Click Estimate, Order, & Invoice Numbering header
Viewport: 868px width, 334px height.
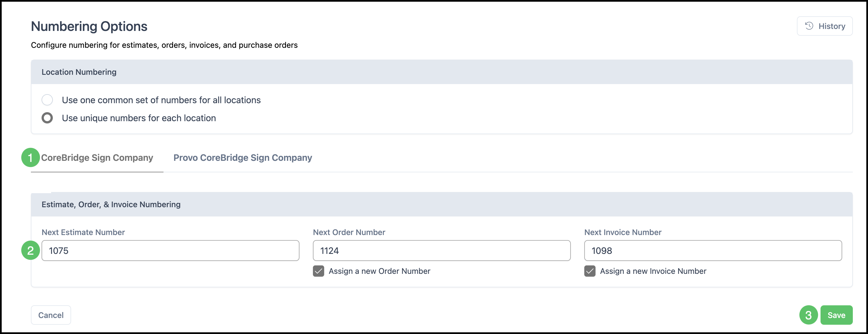[x=111, y=204]
